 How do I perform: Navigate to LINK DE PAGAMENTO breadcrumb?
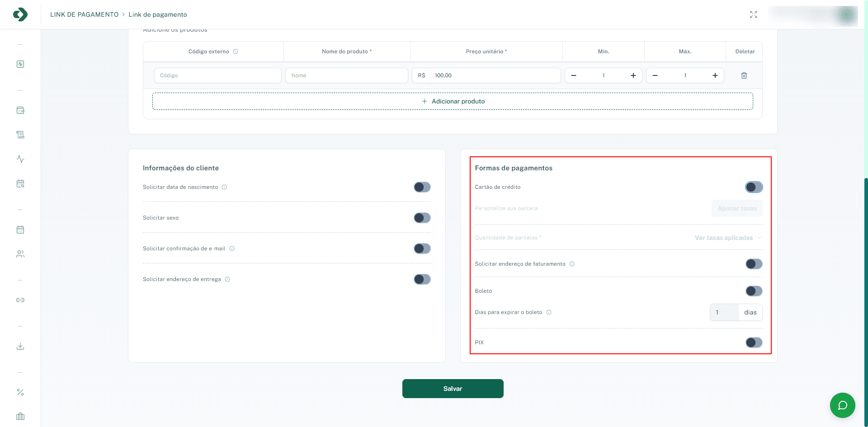point(85,14)
